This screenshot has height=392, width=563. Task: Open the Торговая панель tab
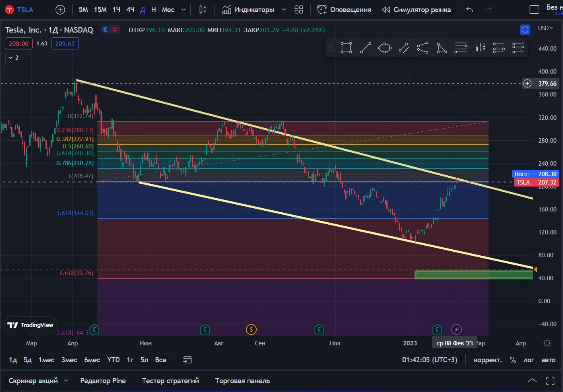pyautogui.click(x=242, y=381)
